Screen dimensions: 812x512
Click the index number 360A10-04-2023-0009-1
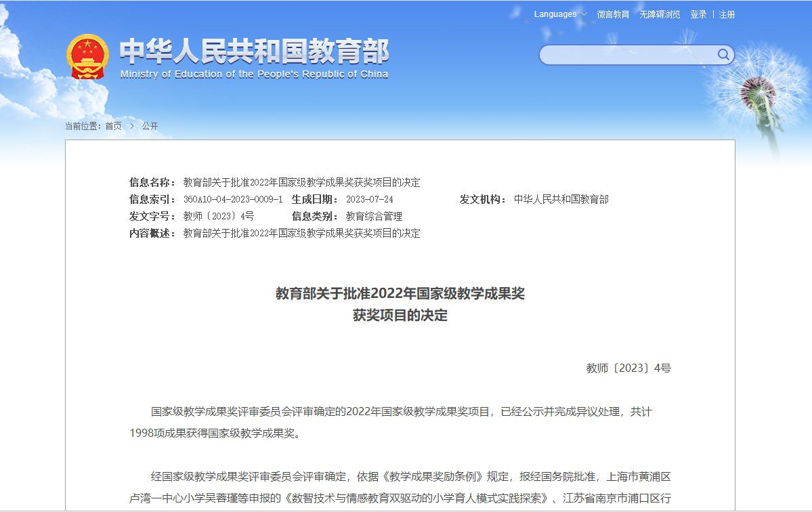pos(233,199)
